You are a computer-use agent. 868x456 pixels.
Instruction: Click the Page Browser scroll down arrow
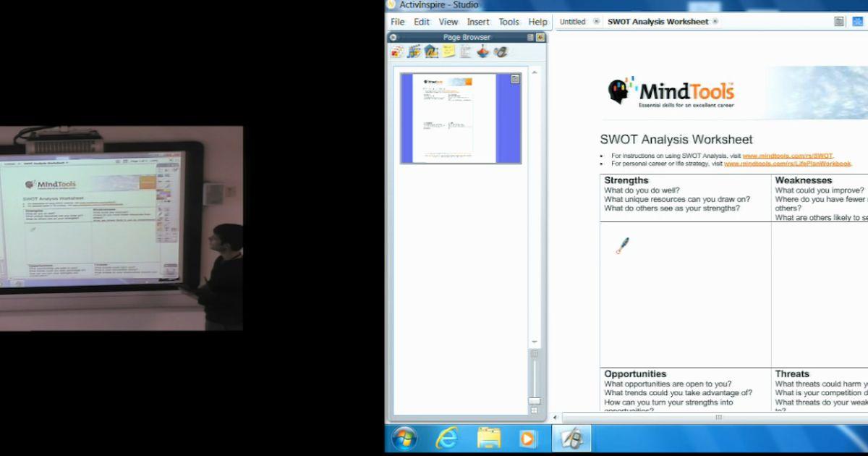click(535, 342)
